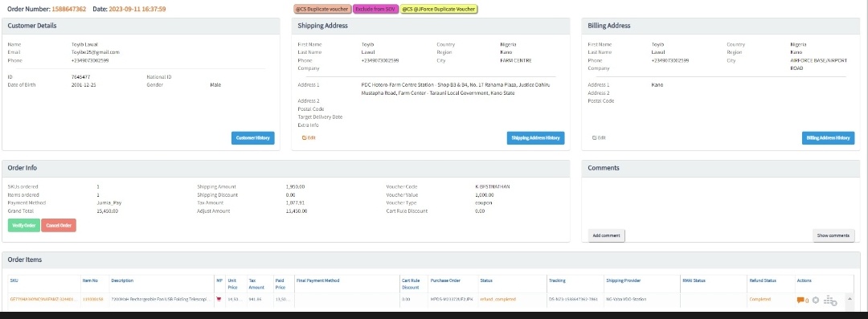Click customer name Toyib Lawal in Customer Details
Screen dimensions: 868x319
[84, 44]
